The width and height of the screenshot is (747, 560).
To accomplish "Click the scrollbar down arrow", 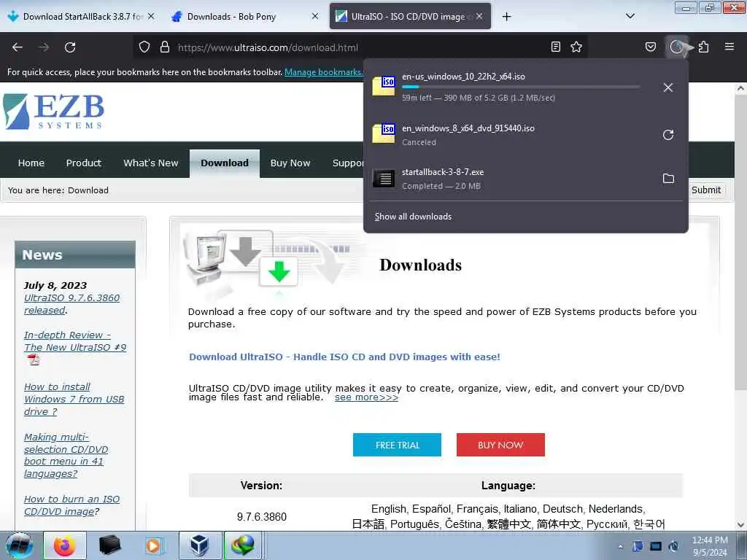I will tap(740, 525).
